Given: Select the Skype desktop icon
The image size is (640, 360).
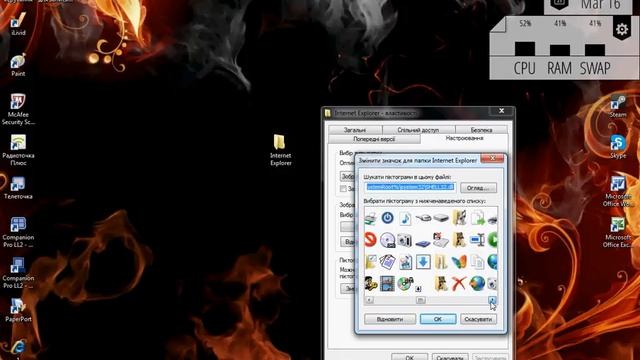Looking at the screenshot, I should click(x=618, y=147).
